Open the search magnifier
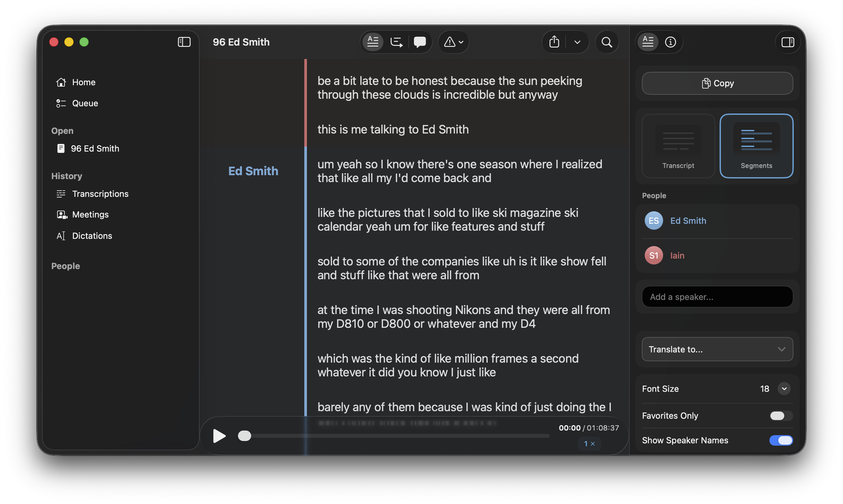 coord(607,42)
